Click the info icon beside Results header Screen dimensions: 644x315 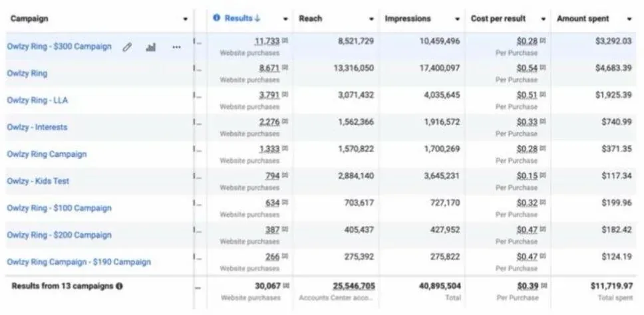pos(217,18)
